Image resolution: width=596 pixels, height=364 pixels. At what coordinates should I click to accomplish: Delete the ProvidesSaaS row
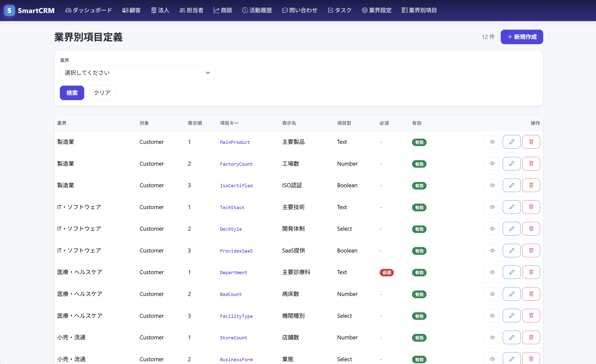pyautogui.click(x=531, y=251)
